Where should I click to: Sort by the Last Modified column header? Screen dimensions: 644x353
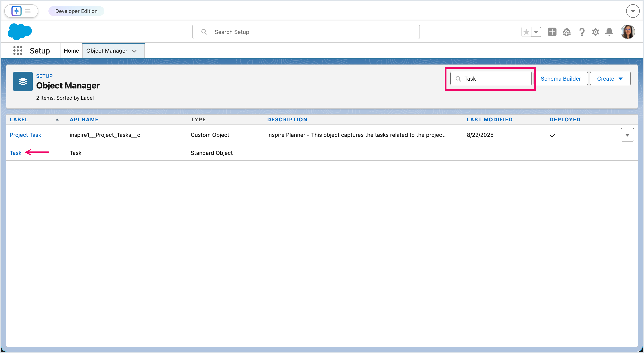490,120
